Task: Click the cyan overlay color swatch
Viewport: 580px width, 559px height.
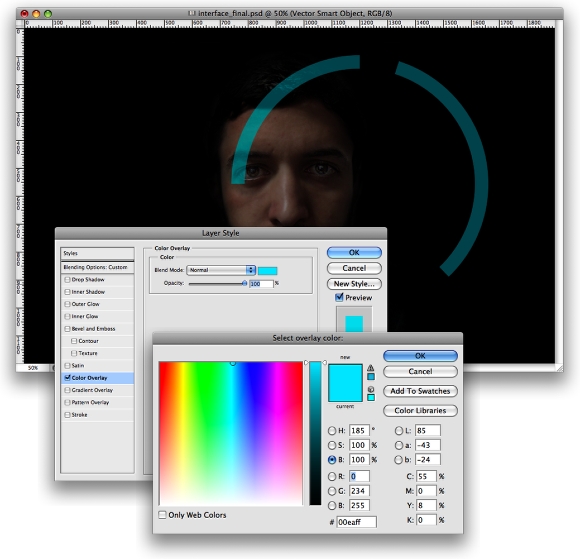Action: coord(267,271)
